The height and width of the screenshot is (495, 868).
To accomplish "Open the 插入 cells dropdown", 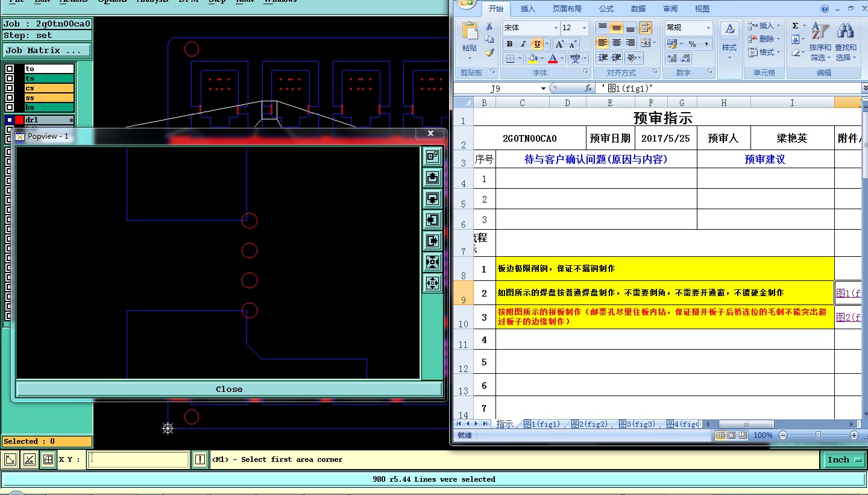I will pyautogui.click(x=778, y=26).
